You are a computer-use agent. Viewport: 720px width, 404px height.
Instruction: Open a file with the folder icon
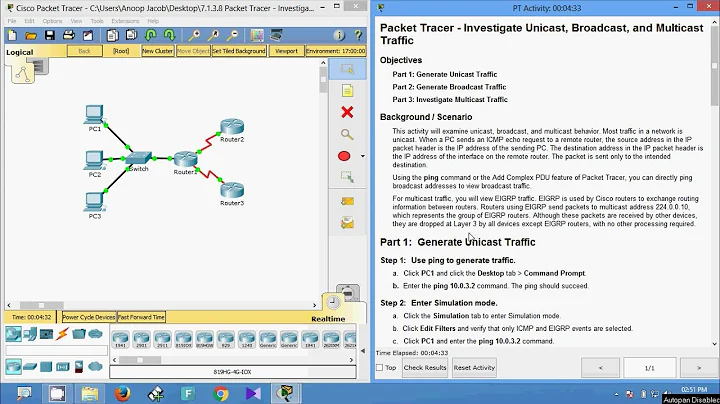click(31, 35)
